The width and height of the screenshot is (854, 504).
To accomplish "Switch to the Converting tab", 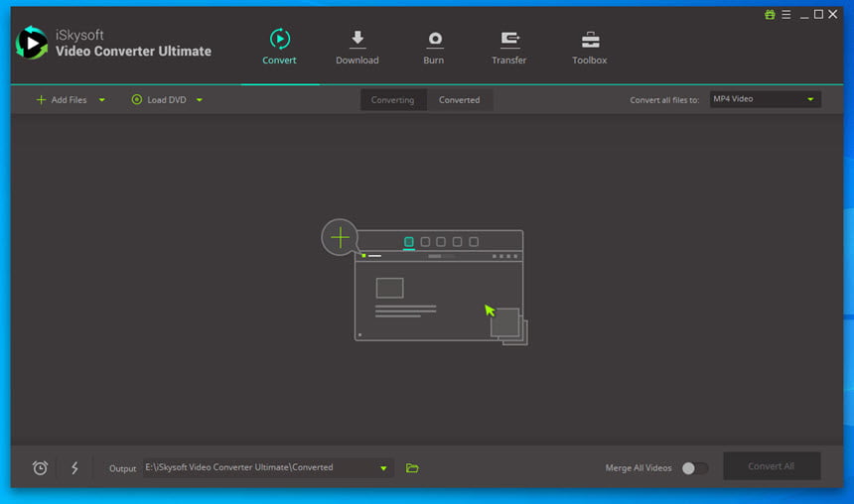I will pyautogui.click(x=392, y=100).
